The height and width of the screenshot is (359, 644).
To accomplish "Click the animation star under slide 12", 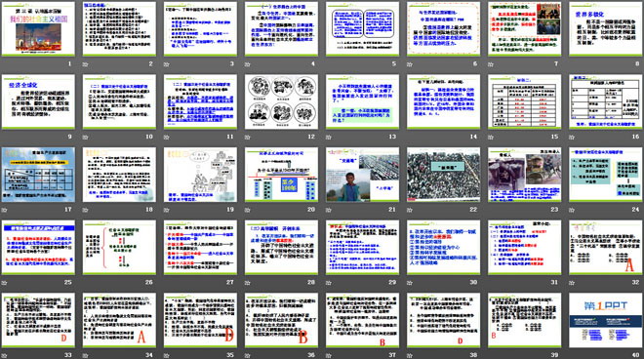I will (x=248, y=137).
